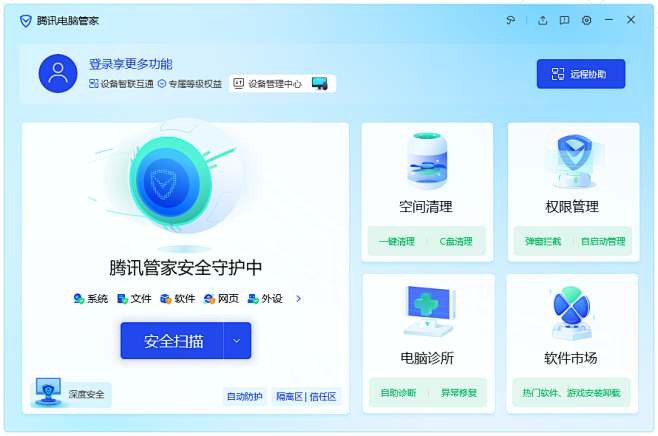Select 自助诊断 option
This screenshot has height=436, width=658.
[x=398, y=393]
